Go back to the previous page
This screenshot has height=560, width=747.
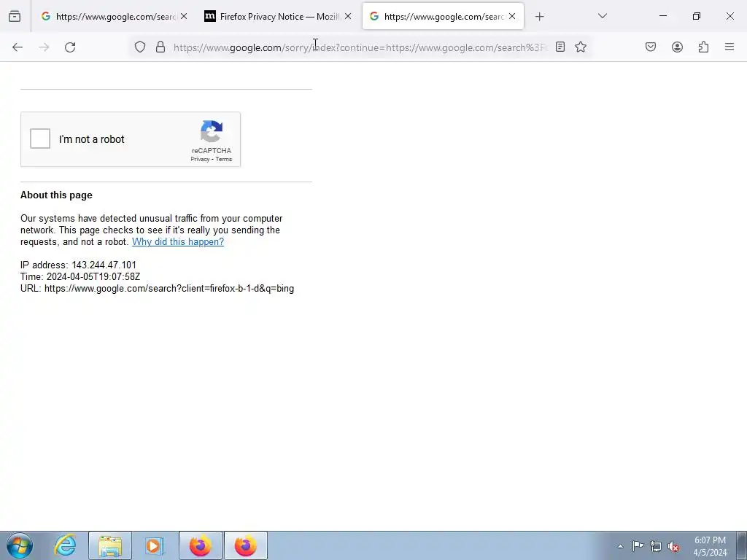(18, 47)
